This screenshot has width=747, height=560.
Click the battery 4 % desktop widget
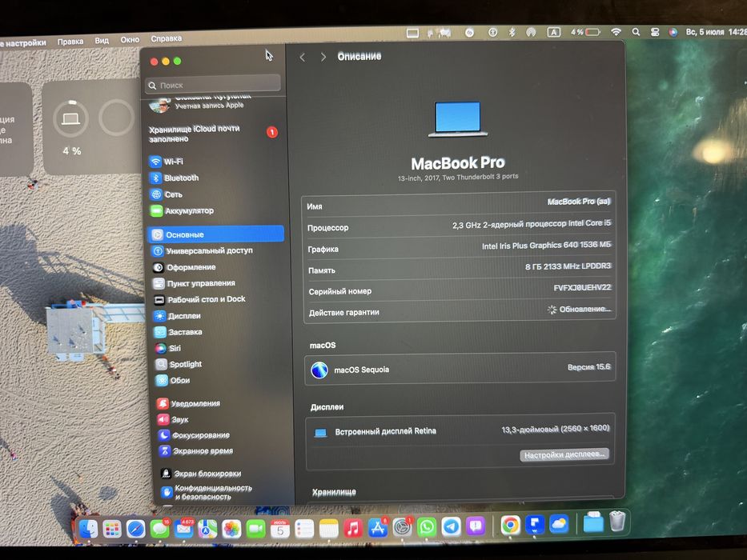tap(71, 128)
